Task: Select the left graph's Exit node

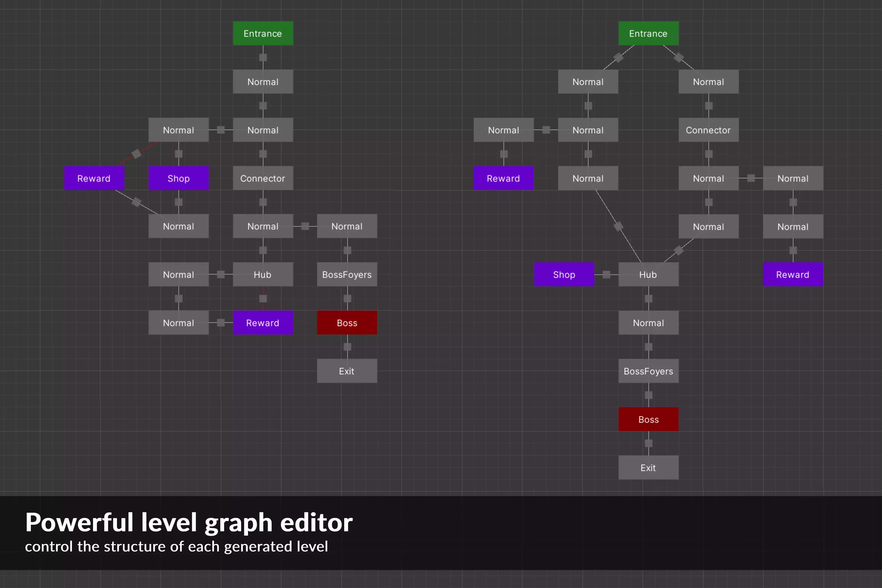Action: [347, 371]
